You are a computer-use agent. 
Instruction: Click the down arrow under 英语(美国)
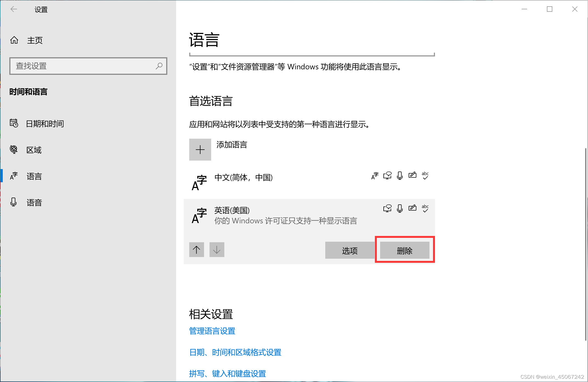pyautogui.click(x=217, y=250)
